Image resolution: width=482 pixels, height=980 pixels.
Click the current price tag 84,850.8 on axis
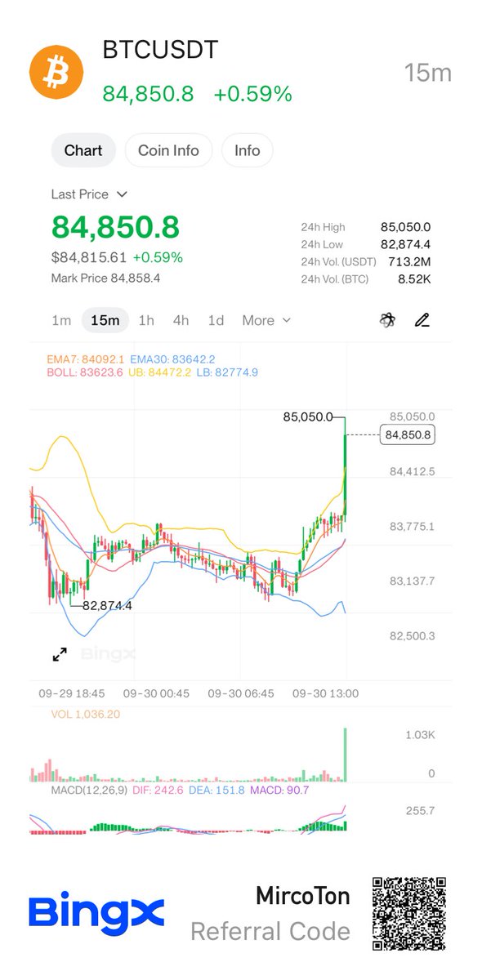coord(407,435)
